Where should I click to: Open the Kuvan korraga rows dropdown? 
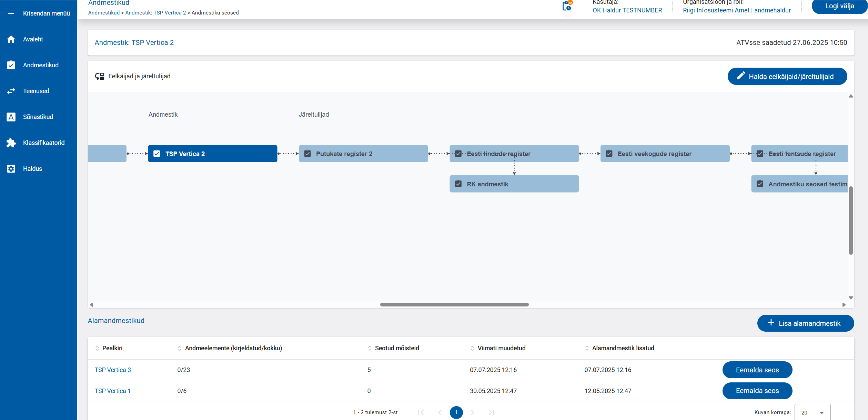point(813,412)
